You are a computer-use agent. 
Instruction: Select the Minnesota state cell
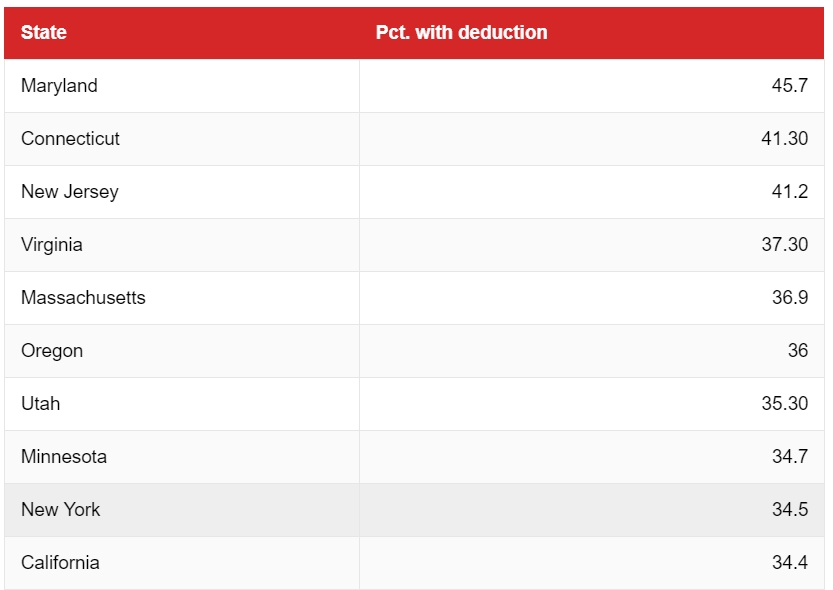coord(64,457)
